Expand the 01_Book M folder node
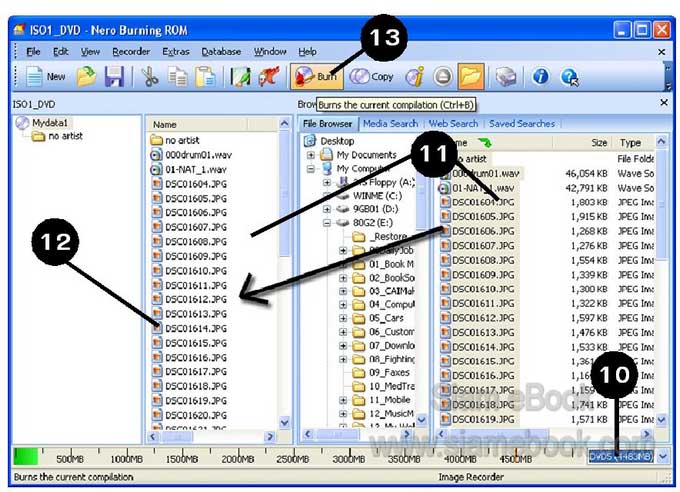Screen dimensions: 680x492 click(343, 264)
